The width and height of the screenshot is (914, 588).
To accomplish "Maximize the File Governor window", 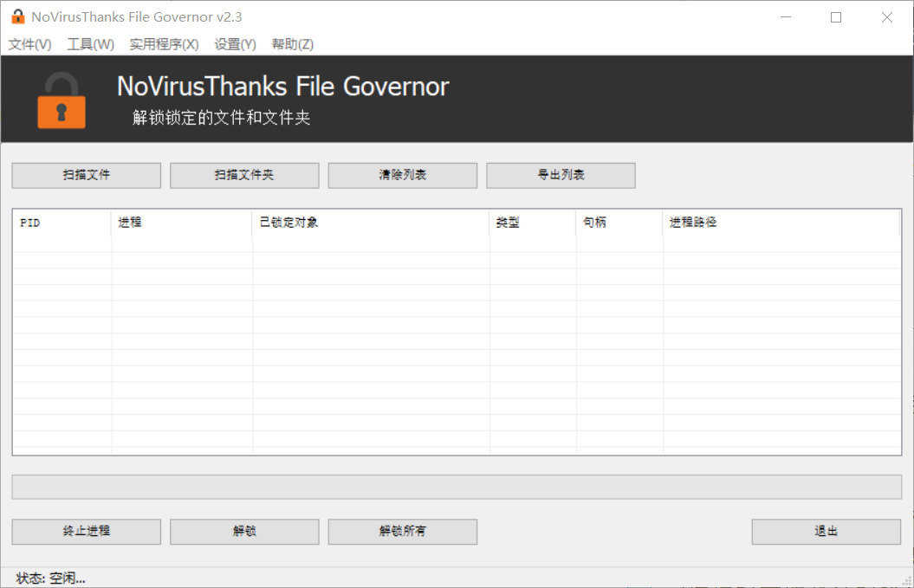I will coord(836,17).
